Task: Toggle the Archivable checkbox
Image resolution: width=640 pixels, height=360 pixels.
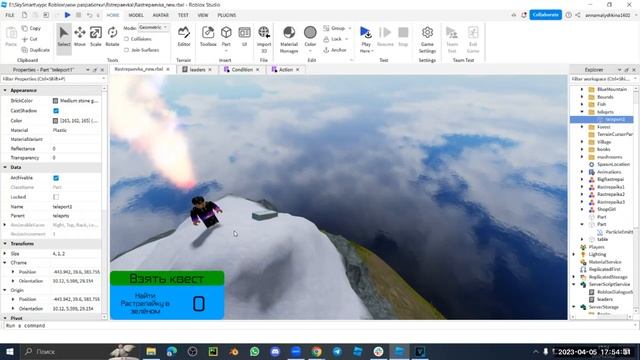Action: [56, 178]
